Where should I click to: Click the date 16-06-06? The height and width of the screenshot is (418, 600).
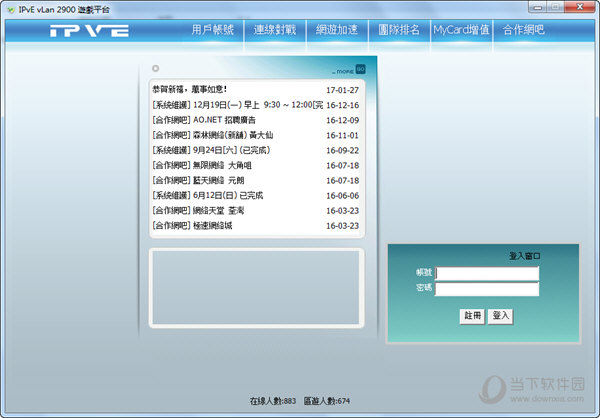342,196
